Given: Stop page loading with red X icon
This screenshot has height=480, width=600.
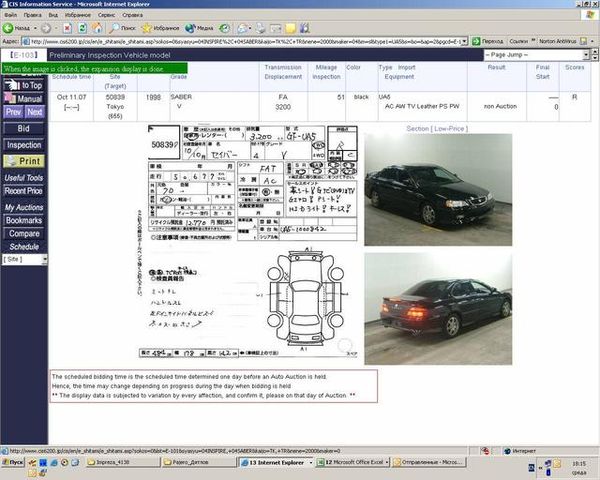Looking at the screenshot, I should coord(67,28).
